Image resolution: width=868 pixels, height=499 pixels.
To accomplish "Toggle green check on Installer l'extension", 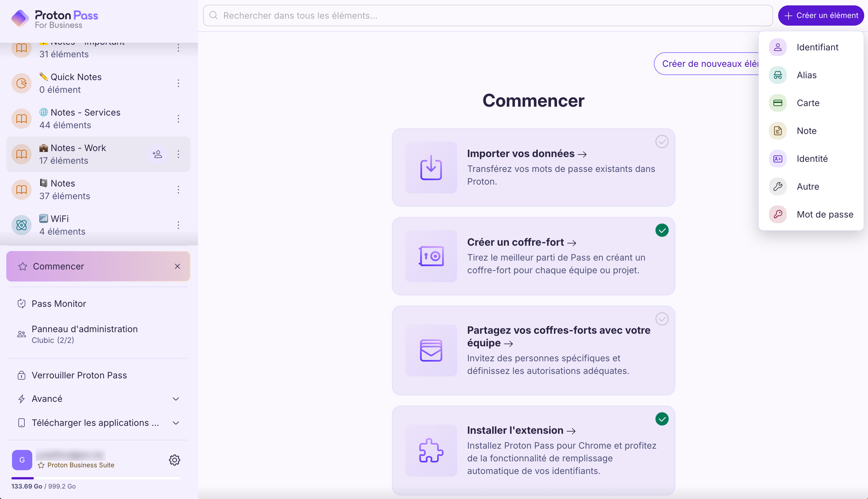I will click(662, 419).
